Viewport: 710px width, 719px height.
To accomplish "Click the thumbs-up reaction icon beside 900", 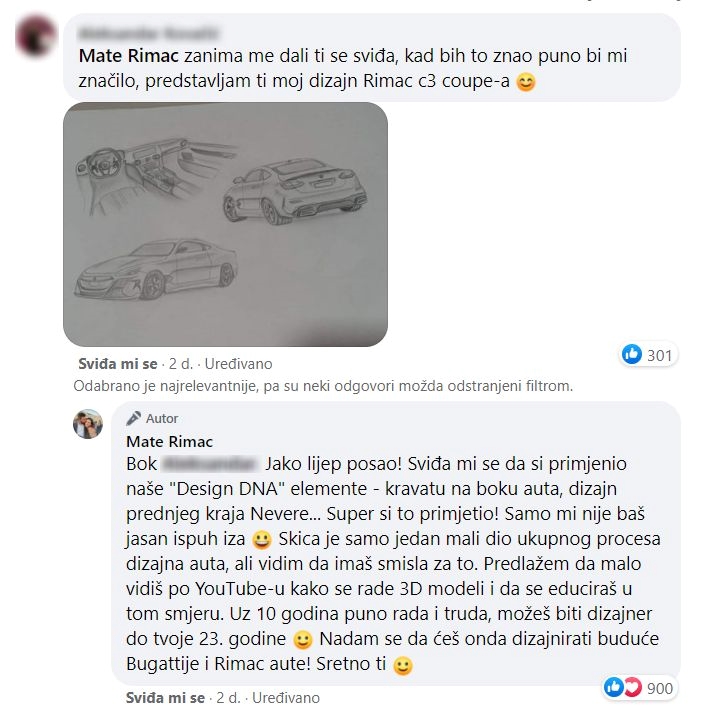I will click(x=614, y=687).
